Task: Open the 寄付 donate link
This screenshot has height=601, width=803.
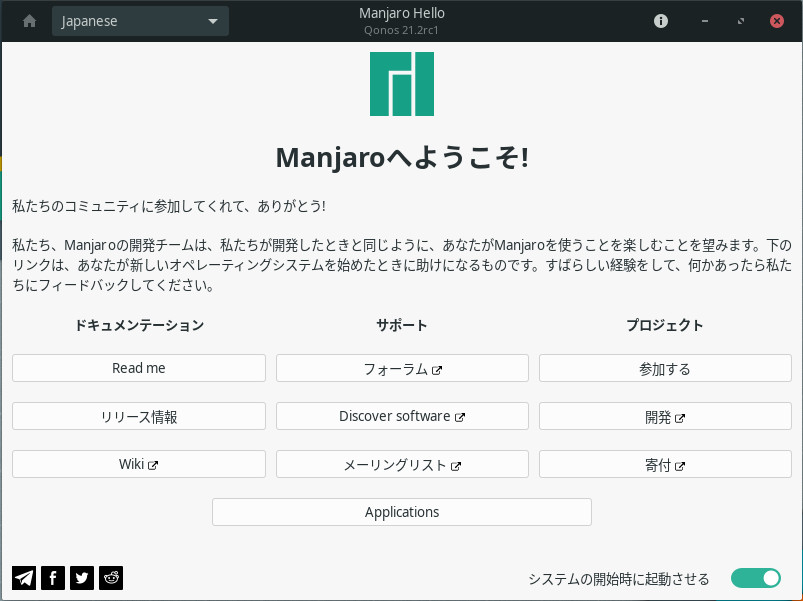Action: tap(665, 464)
